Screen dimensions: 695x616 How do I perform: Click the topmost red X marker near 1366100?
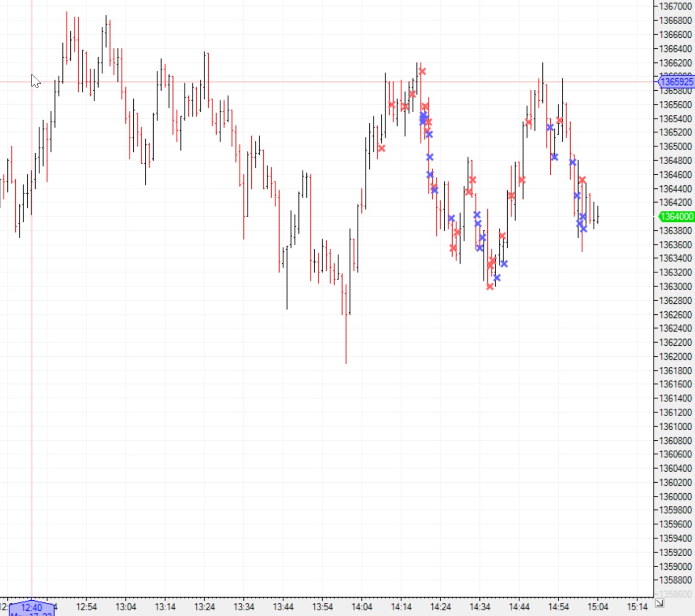(x=422, y=71)
